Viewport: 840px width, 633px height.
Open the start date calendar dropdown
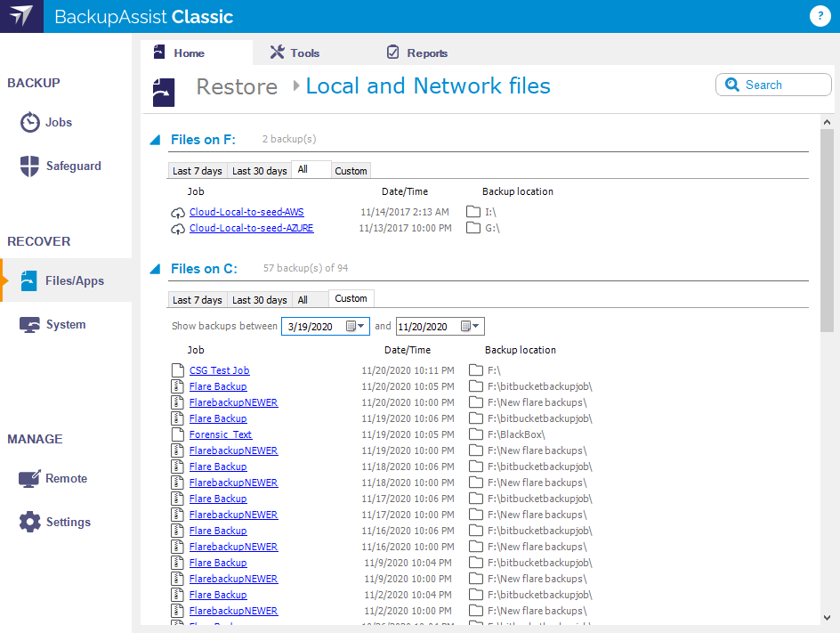(x=355, y=326)
